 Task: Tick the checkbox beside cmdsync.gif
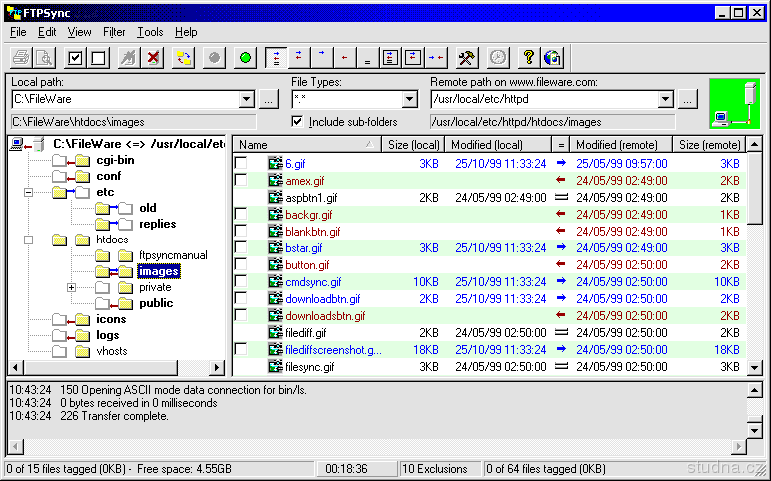pyautogui.click(x=241, y=282)
